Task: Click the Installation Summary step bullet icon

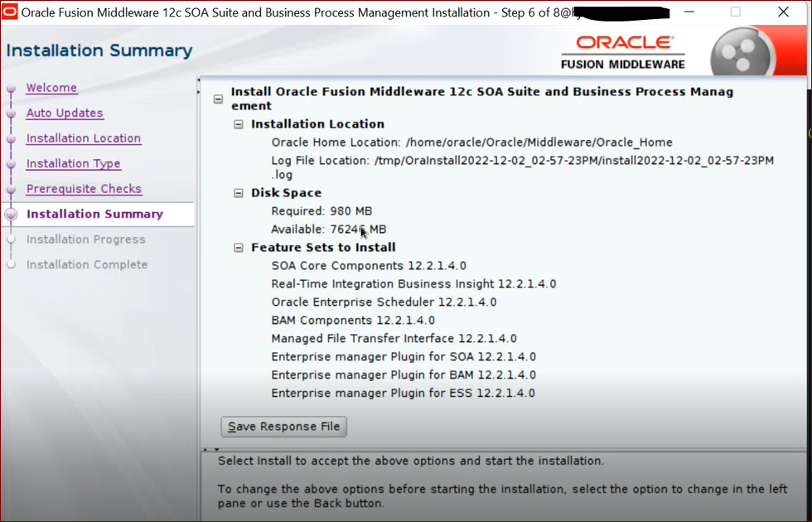Action: (x=11, y=215)
